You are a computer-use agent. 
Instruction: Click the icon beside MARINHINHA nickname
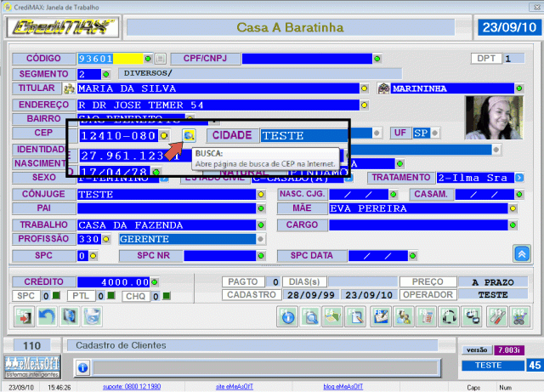[x=383, y=88]
